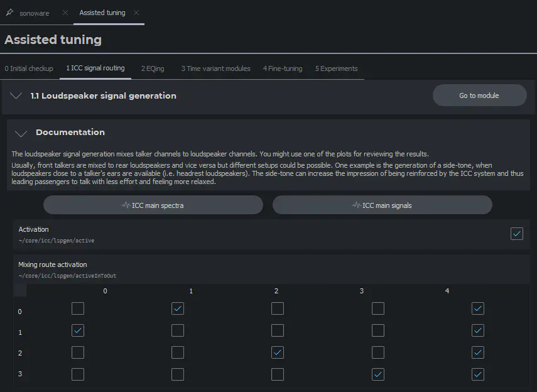This screenshot has height=392, width=537.
Task: Check mixing route row 3 column 2
Action: click(x=278, y=374)
